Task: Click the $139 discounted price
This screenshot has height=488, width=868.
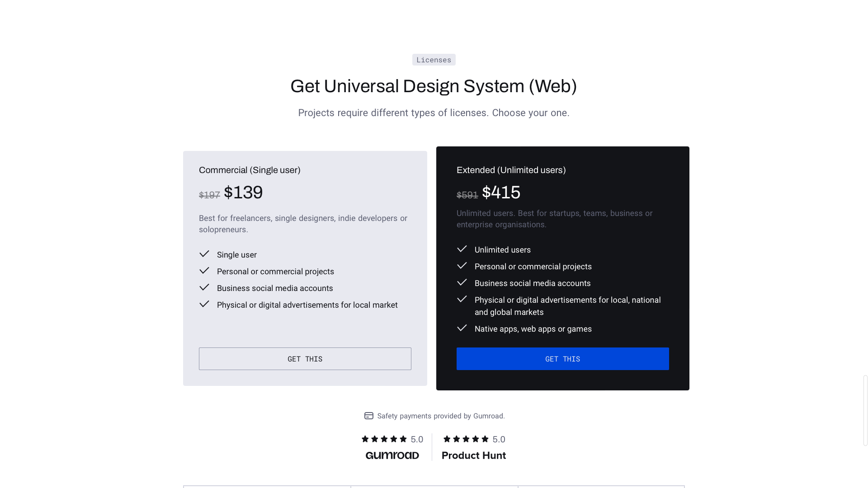Action: pos(243,192)
